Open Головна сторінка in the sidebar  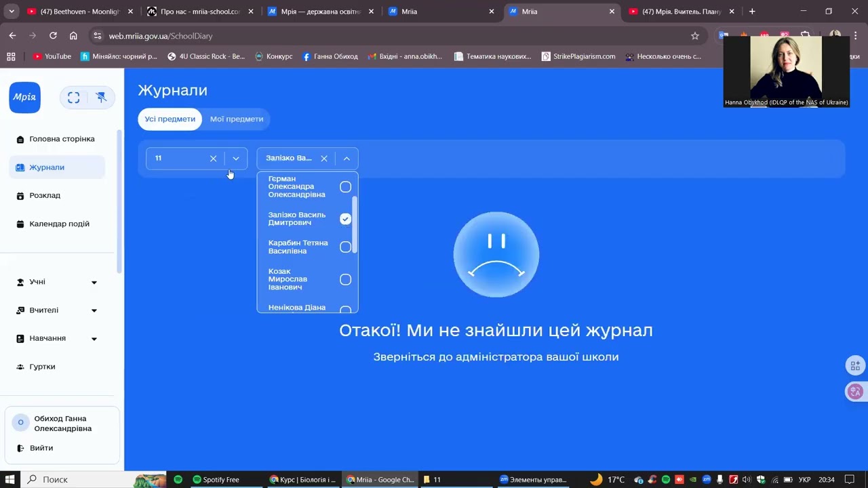point(57,139)
